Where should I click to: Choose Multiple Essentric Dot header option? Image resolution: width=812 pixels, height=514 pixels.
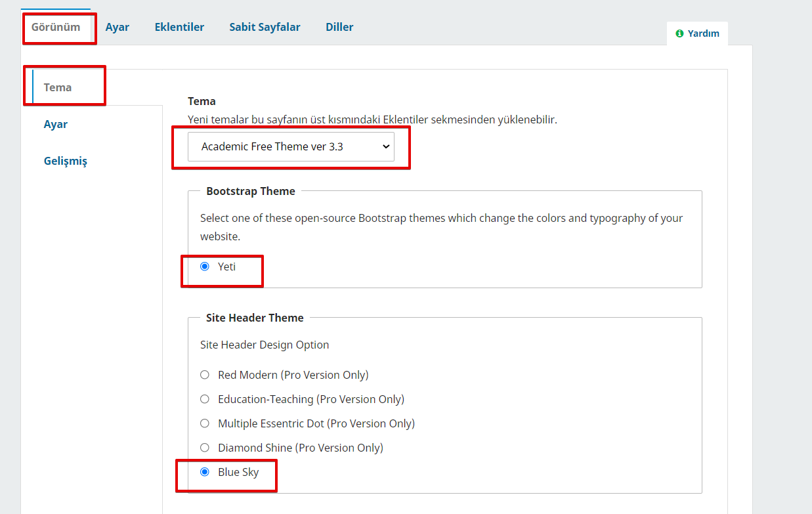point(205,423)
